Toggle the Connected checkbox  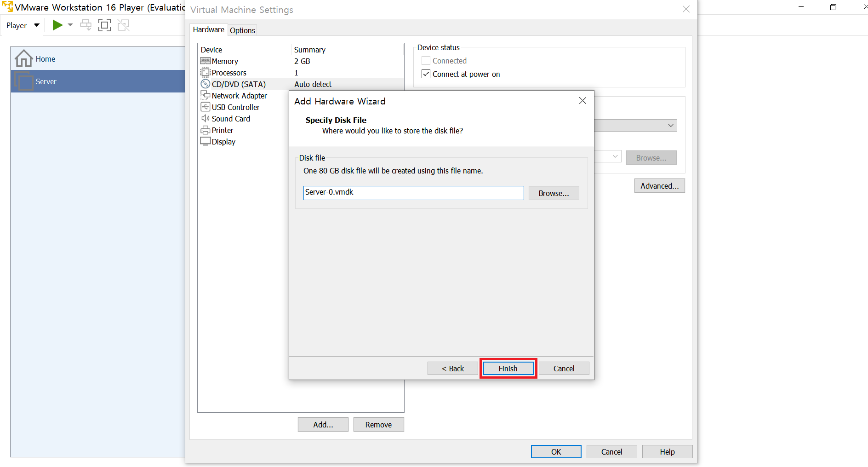pyautogui.click(x=426, y=61)
